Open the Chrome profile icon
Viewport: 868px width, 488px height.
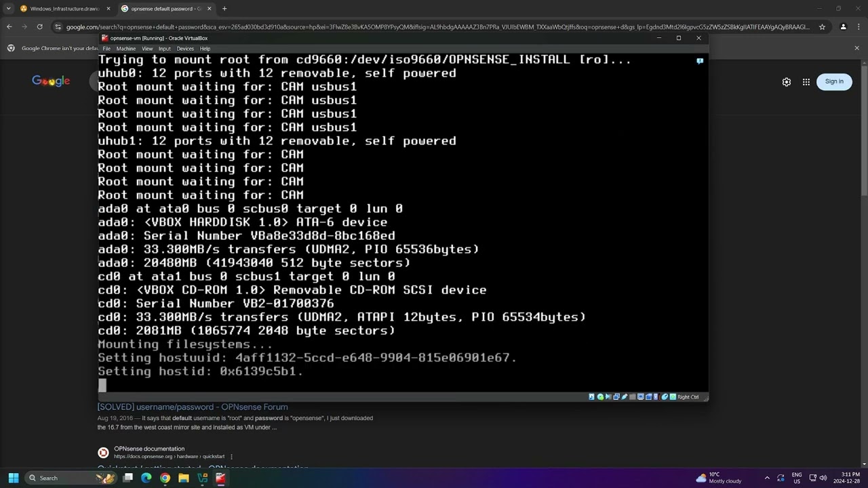pos(843,27)
